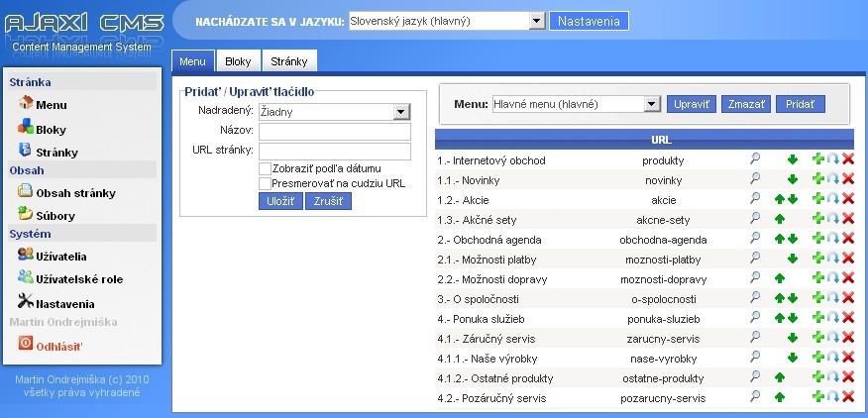Screen dimensions: 868x418
Task: Select the 'nase-vyrobky' URL cell
Action: 663,359
